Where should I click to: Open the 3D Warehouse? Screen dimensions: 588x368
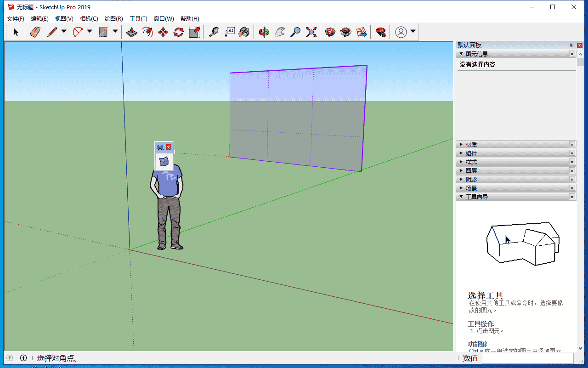point(330,32)
